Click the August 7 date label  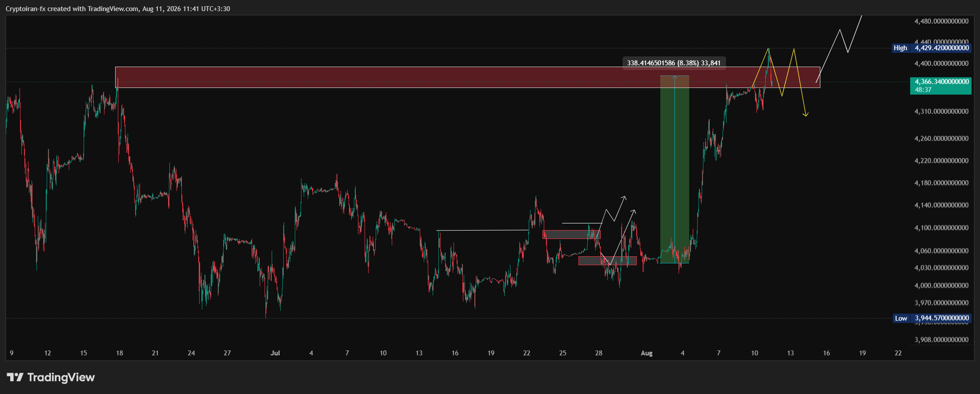(719, 353)
